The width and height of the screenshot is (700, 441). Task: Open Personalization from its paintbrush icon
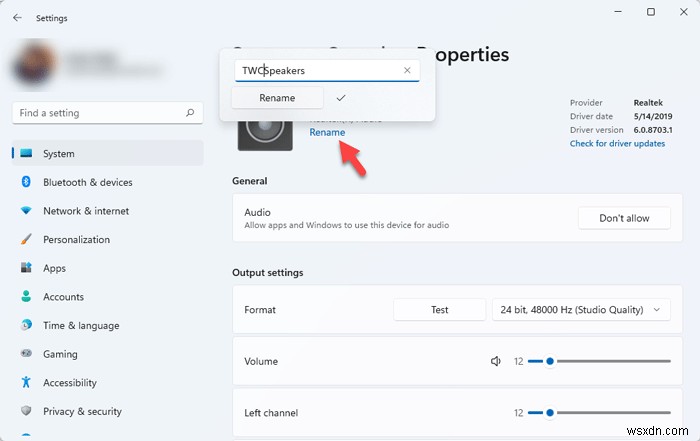pyautogui.click(x=26, y=239)
